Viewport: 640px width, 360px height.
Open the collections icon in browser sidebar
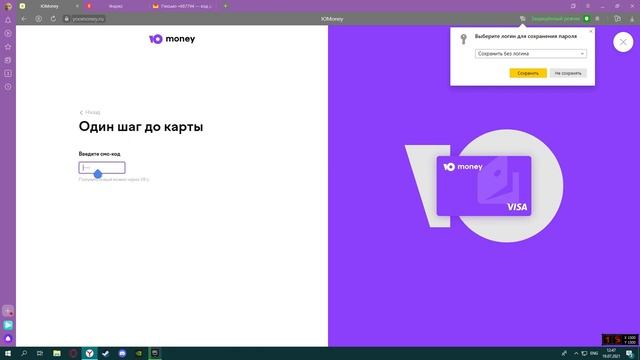[8, 60]
